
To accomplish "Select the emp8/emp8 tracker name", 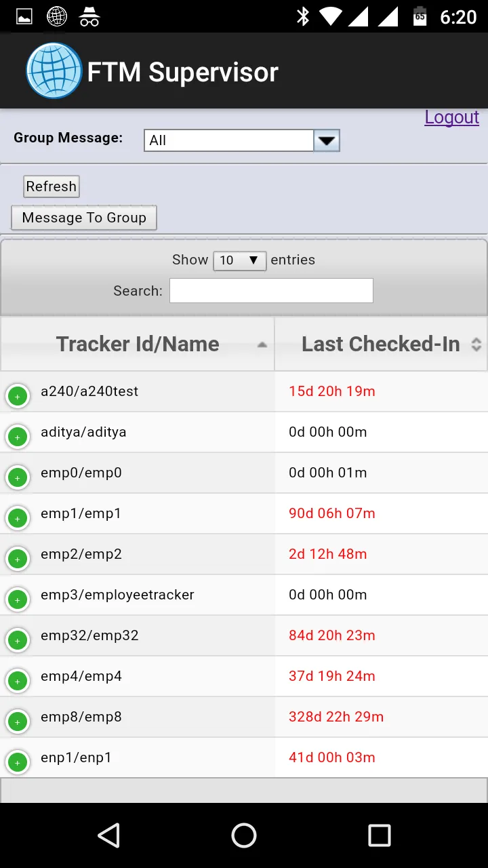I will point(81,717).
